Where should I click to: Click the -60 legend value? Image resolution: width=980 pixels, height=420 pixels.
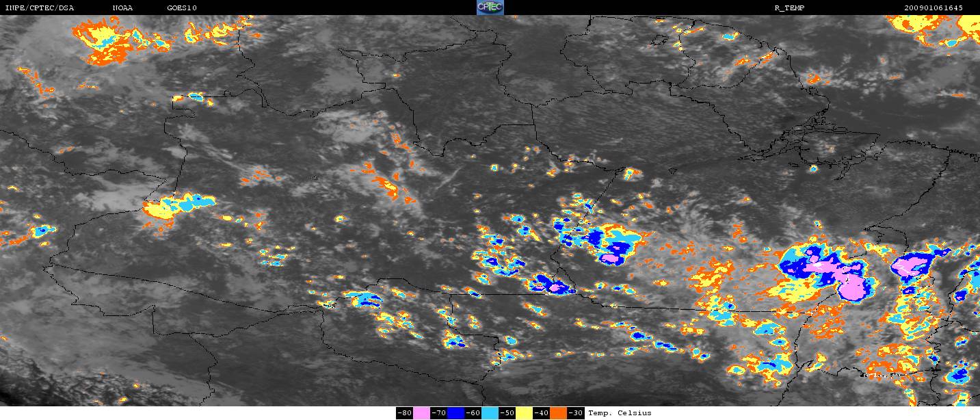point(473,413)
